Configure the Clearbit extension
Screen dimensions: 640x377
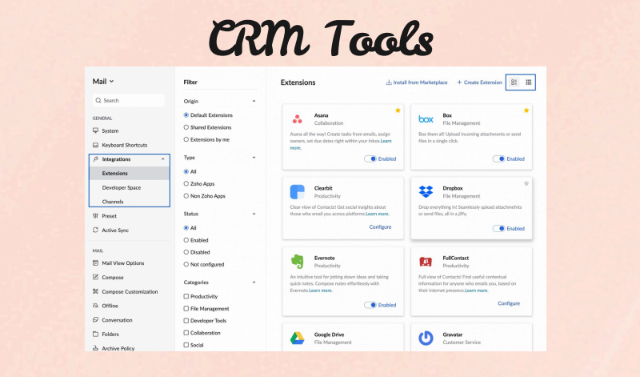[380, 227]
